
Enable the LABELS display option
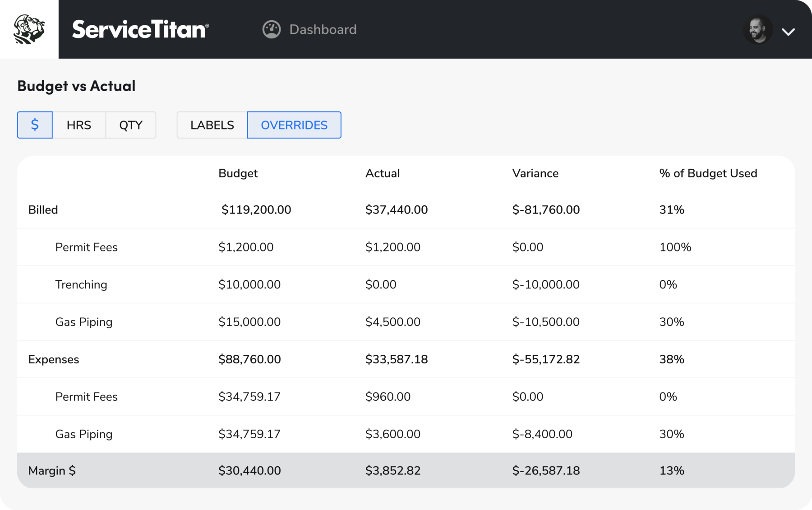pos(211,125)
